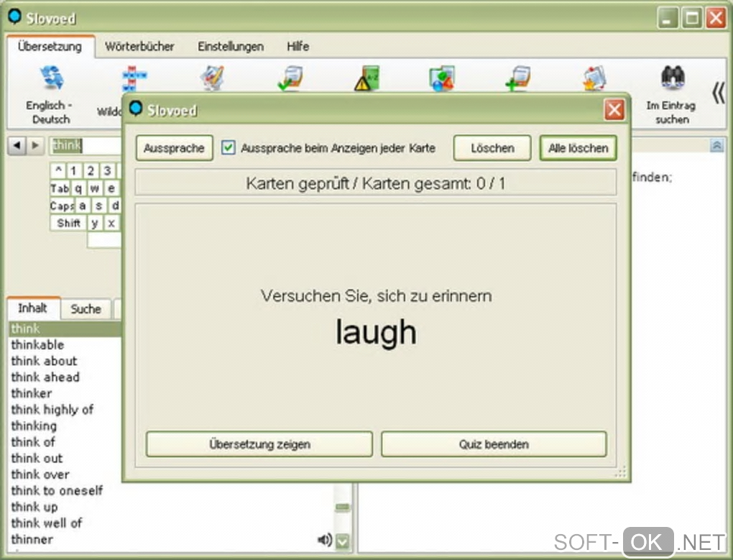
Task: Open the Übersetzung tab
Action: point(50,46)
